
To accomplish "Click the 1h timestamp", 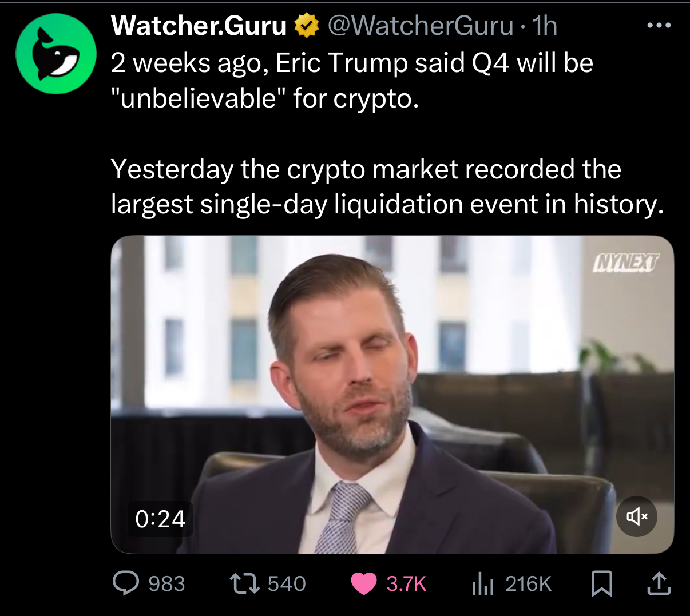I will pos(545,26).
